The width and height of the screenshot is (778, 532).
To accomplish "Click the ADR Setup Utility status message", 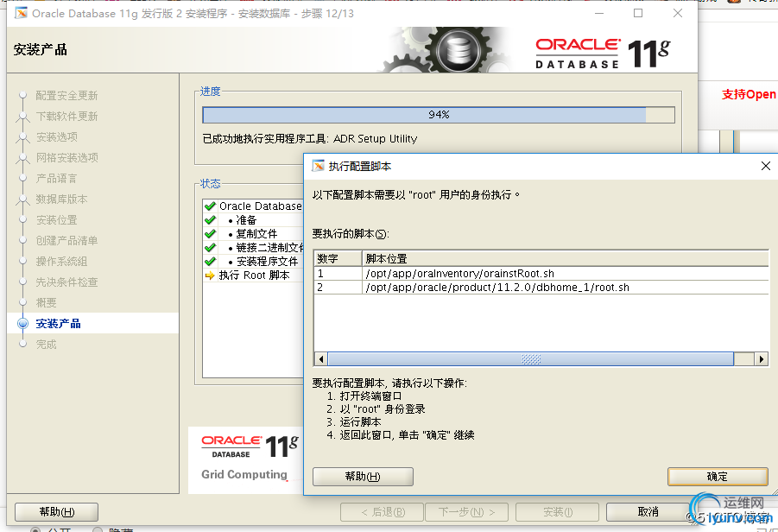I will pos(310,138).
